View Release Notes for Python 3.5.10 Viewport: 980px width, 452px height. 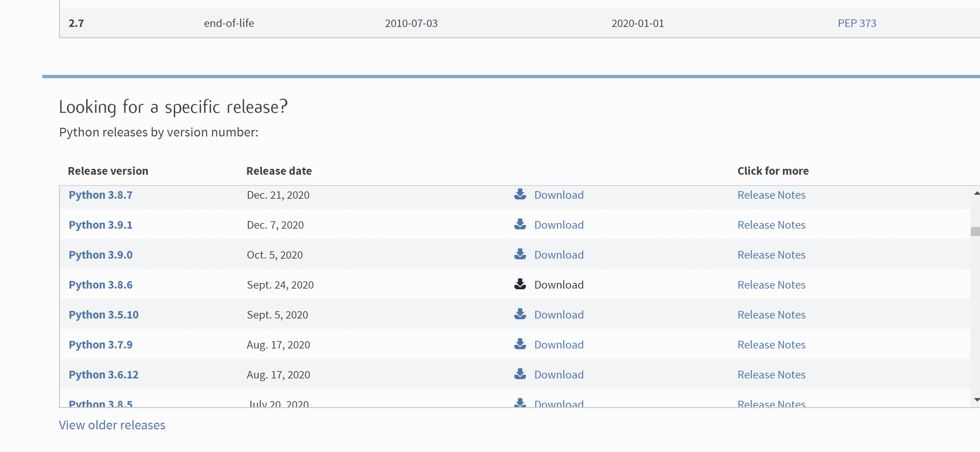pos(771,315)
